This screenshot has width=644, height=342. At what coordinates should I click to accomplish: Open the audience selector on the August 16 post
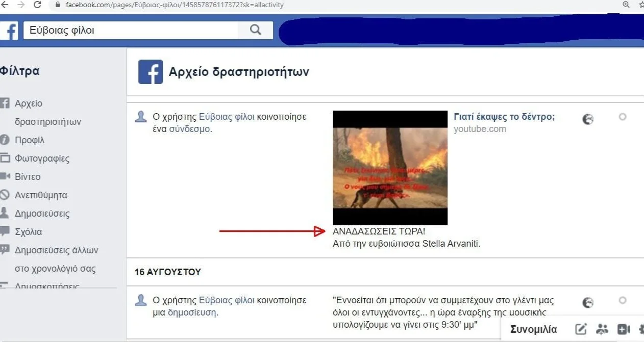point(588,302)
